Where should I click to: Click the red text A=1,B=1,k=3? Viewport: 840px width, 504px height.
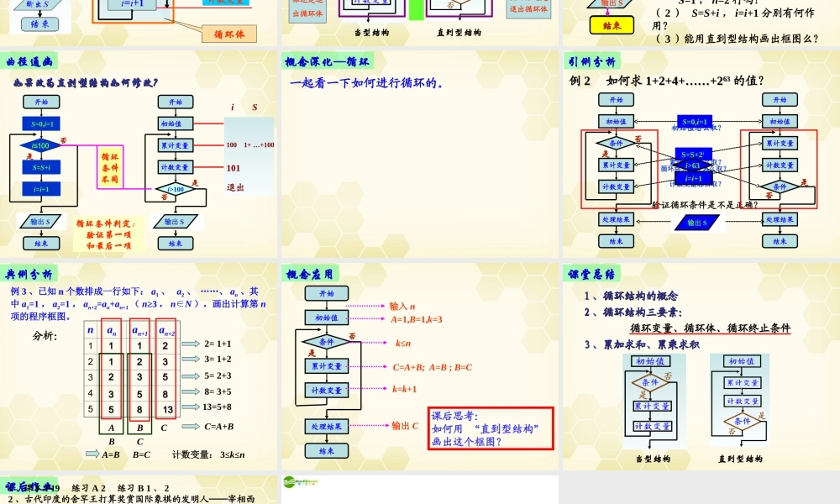pos(417,319)
